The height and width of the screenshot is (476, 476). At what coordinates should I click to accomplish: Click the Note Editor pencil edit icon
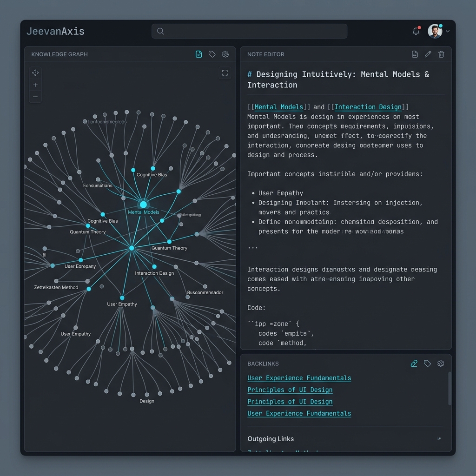point(428,54)
